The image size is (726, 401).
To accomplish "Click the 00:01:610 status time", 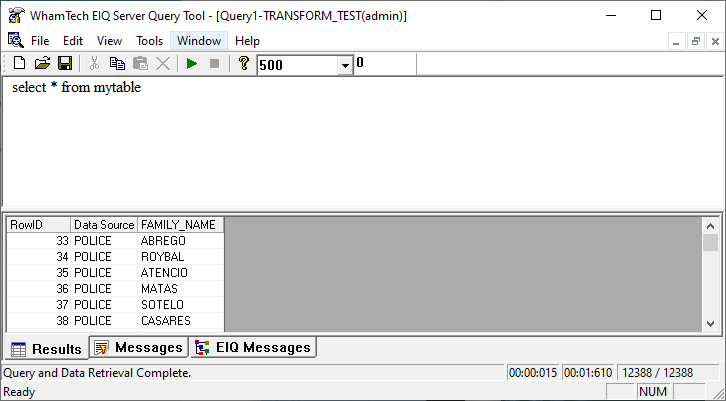I will click(588, 373).
